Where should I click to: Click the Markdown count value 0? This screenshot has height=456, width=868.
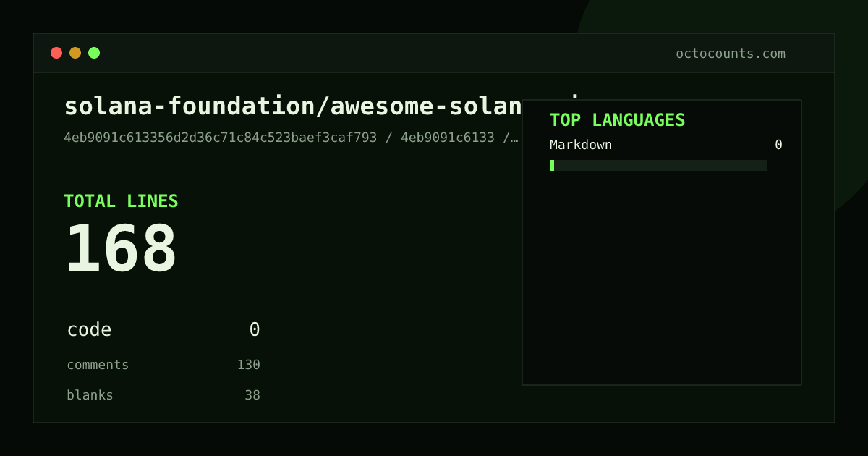(x=778, y=145)
